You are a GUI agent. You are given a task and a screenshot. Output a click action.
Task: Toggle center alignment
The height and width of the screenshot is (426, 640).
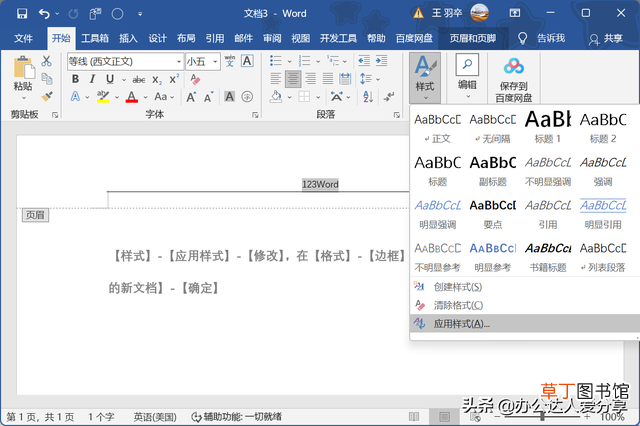pos(293,79)
